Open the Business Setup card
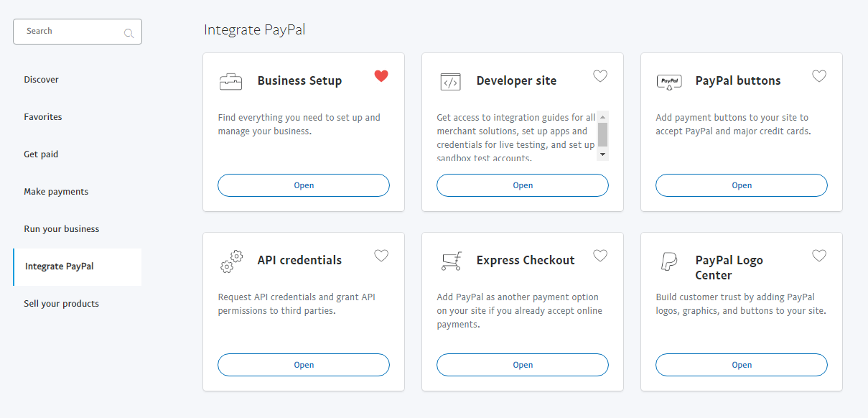868x418 pixels. click(x=304, y=185)
